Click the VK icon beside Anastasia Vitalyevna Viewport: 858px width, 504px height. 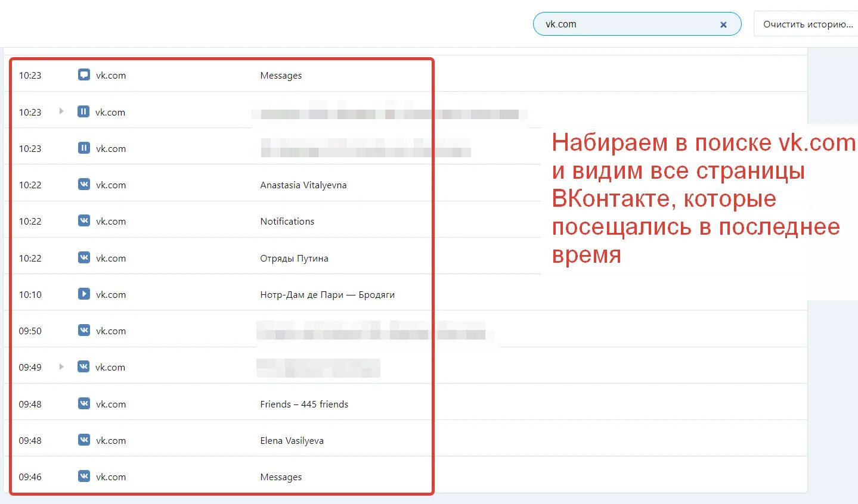pyautogui.click(x=84, y=184)
